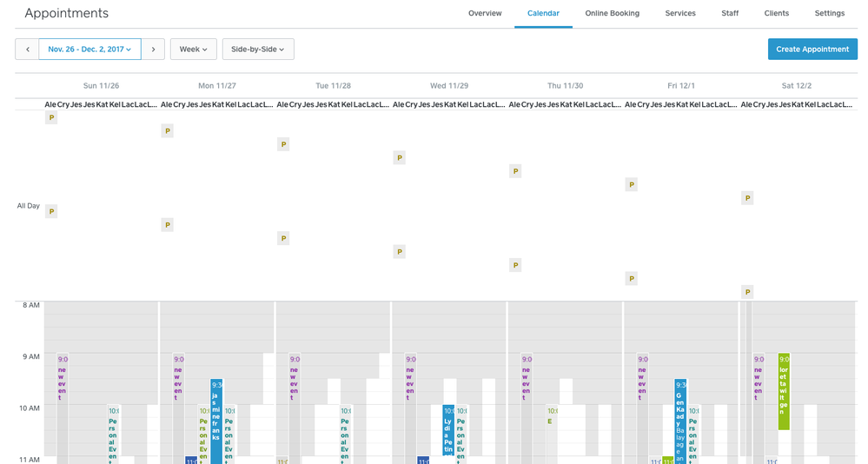Select Fri 12/1 day header
The width and height of the screenshot is (868, 464).
click(x=681, y=86)
